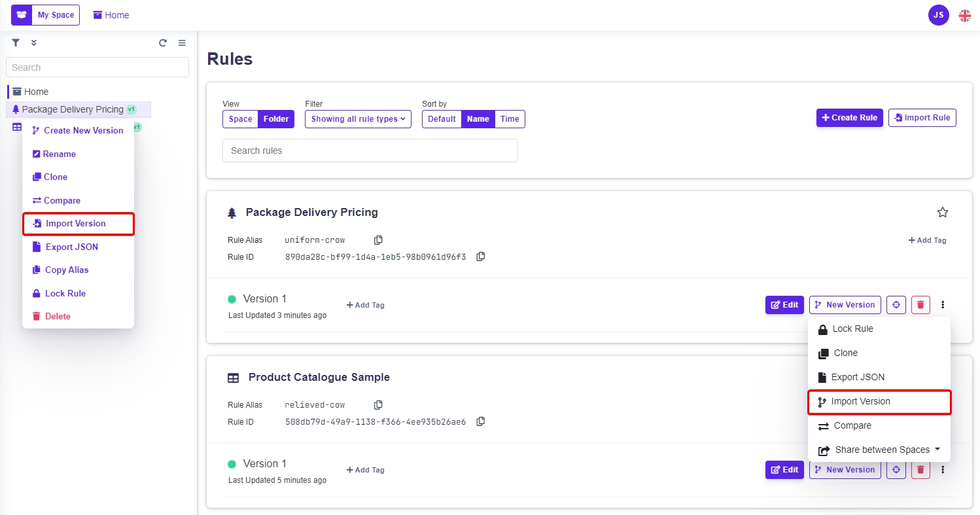Select Default sort option
The image size is (980, 515).
coord(442,119)
